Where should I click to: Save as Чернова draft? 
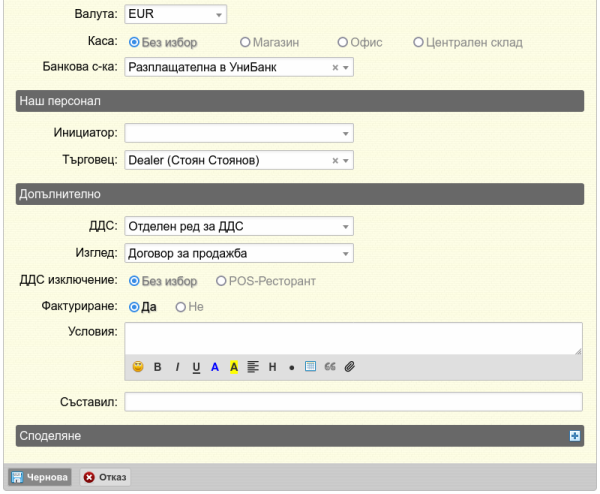[40, 477]
